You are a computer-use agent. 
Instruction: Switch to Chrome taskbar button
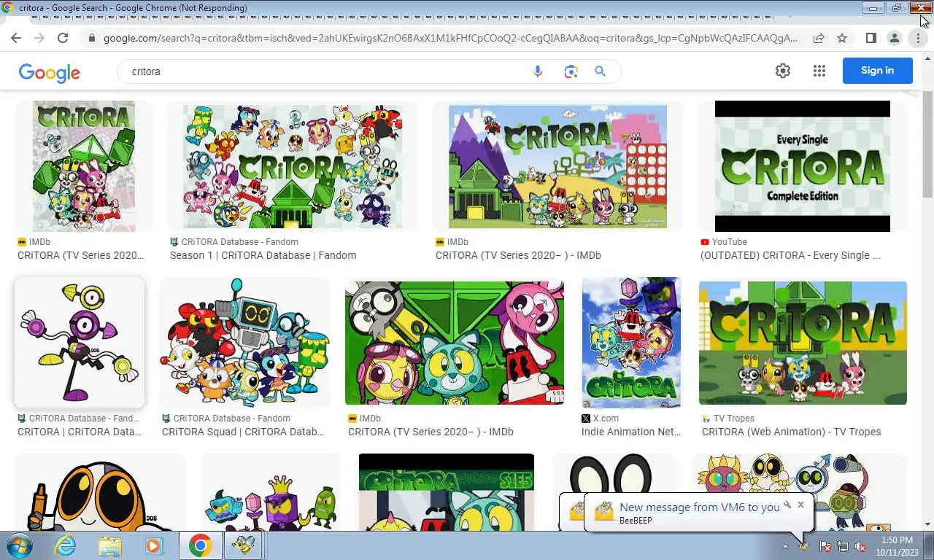[200, 545]
